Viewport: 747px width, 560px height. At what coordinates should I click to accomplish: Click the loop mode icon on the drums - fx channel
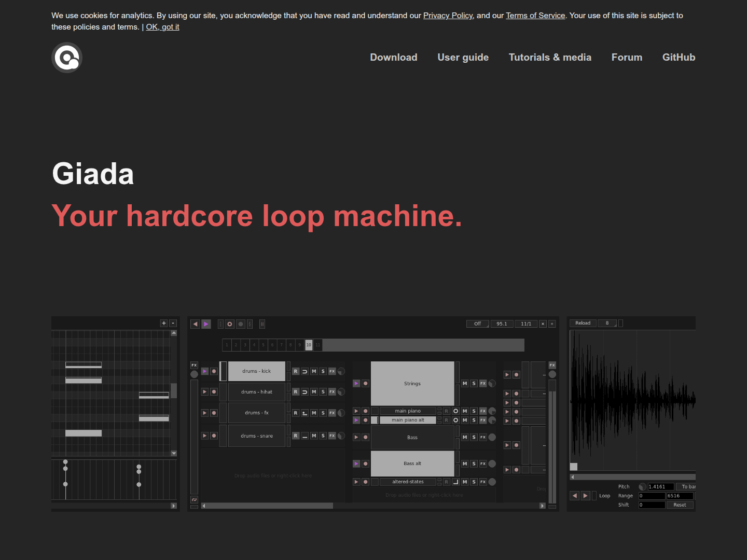click(x=305, y=413)
